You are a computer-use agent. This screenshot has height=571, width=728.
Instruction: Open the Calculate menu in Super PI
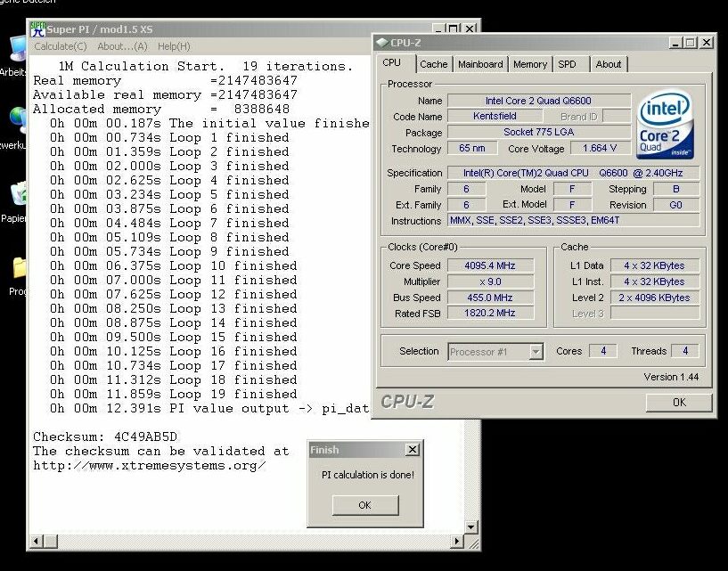click(x=61, y=46)
